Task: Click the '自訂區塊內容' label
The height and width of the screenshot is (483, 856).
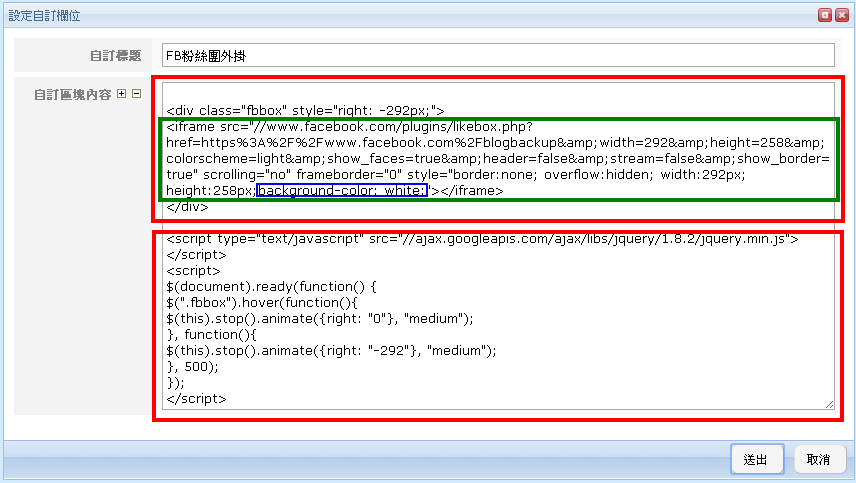Action: (x=73, y=94)
